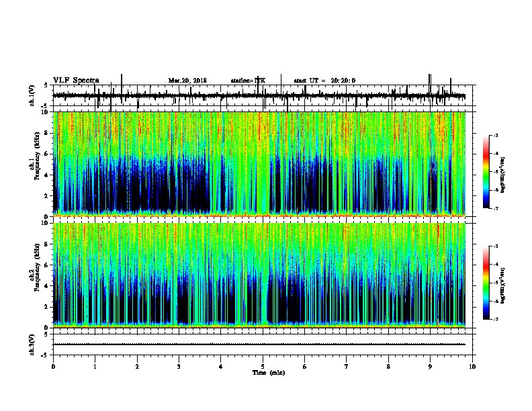Click the ch.2 color bar log(PSD) label
532x411 pixels.
(x=502, y=285)
